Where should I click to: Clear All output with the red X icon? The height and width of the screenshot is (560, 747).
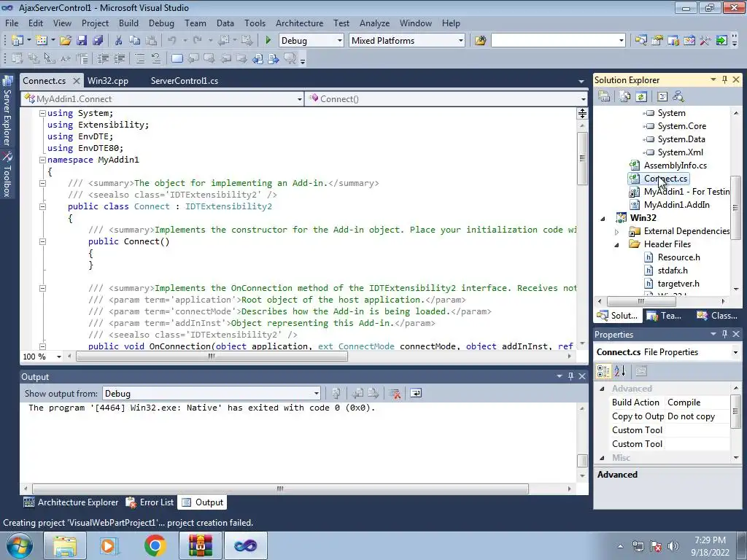tap(394, 393)
